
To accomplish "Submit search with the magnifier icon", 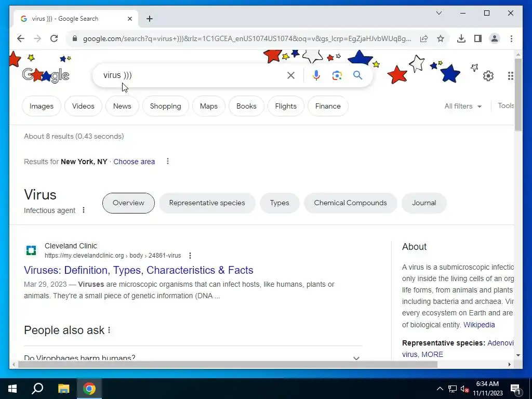I will point(357,75).
